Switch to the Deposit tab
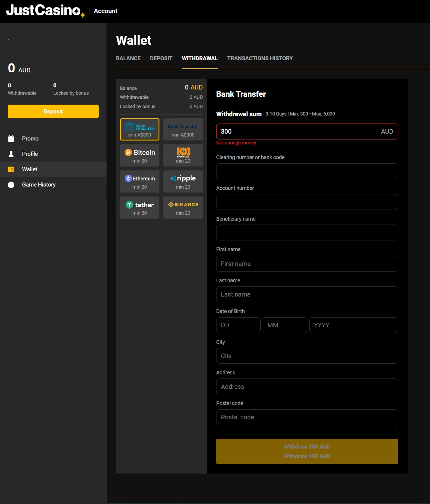 (161, 58)
